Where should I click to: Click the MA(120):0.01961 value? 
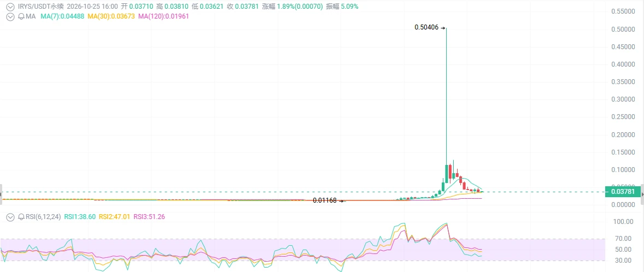pos(163,16)
